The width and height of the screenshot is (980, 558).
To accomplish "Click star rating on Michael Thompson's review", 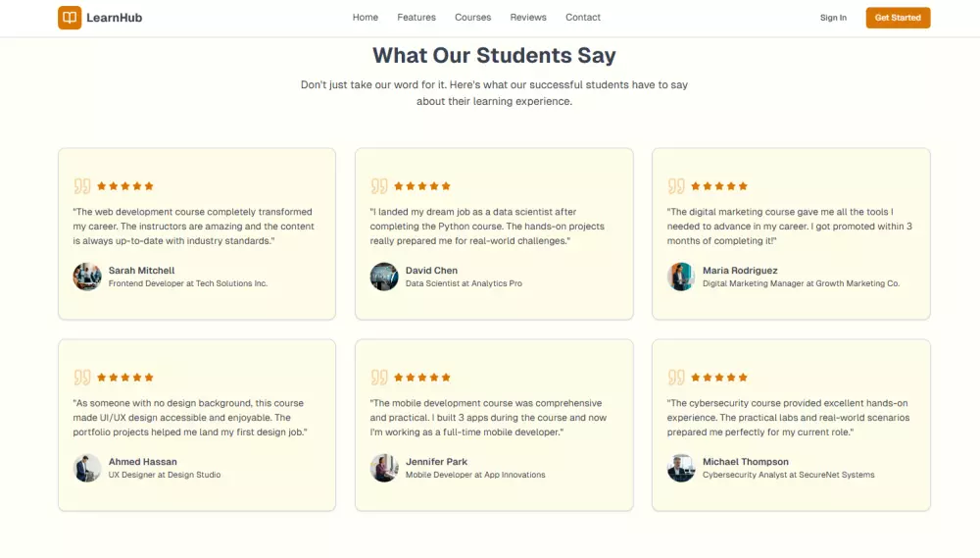I will tap(719, 378).
